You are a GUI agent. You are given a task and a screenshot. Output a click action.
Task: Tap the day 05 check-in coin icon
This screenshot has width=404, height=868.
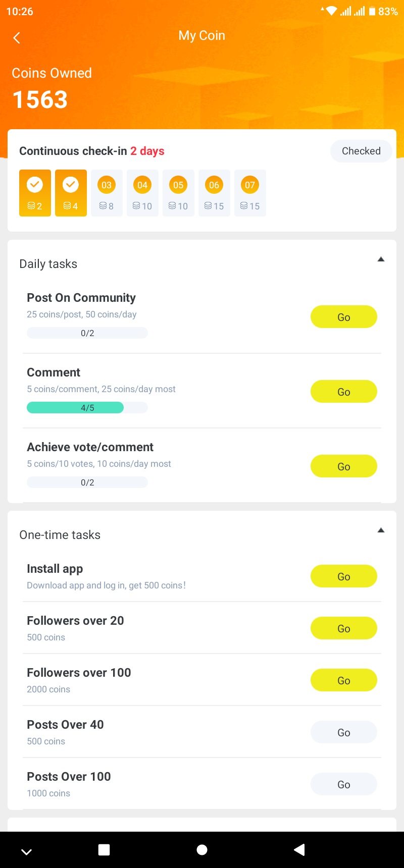coord(178,185)
